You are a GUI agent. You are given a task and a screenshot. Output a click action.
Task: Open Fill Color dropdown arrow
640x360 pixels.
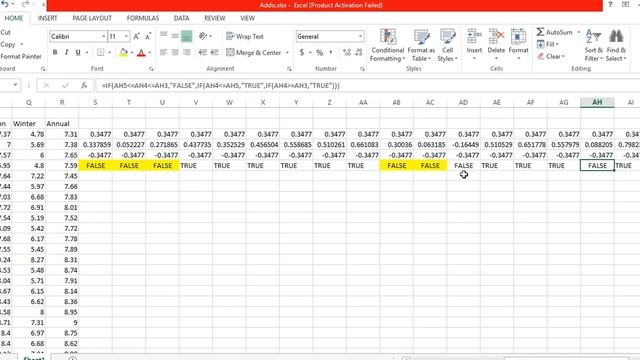click(132, 53)
